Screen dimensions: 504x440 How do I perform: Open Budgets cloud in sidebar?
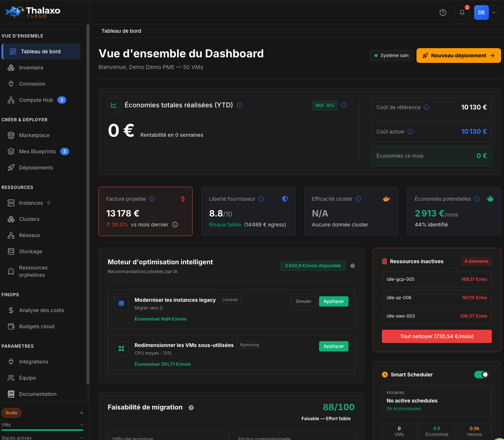click(x=41, y=326)
